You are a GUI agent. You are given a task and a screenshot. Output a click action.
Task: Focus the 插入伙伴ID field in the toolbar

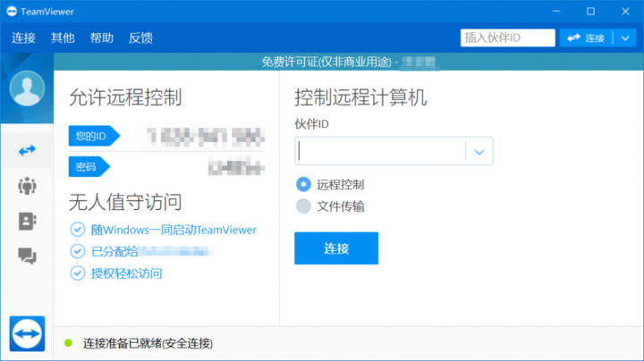coord(508,38)
